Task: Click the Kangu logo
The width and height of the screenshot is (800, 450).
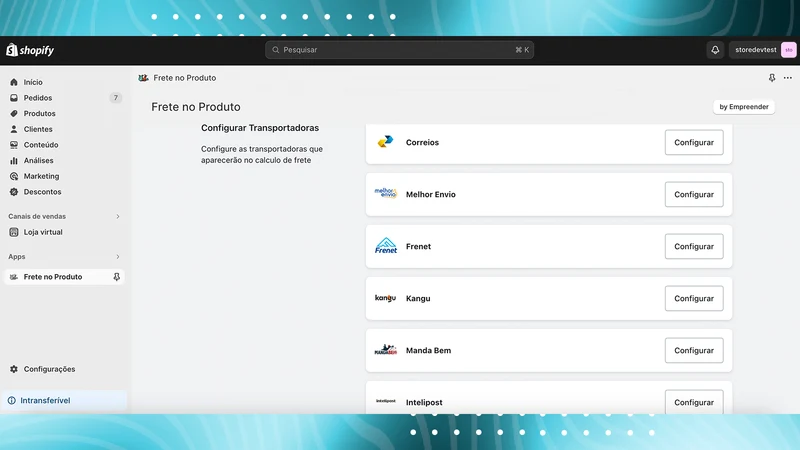Action: point(385,298)
